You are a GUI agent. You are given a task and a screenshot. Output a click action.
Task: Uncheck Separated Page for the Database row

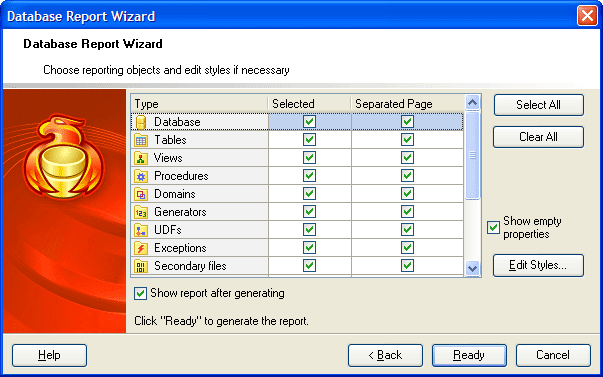407,122
